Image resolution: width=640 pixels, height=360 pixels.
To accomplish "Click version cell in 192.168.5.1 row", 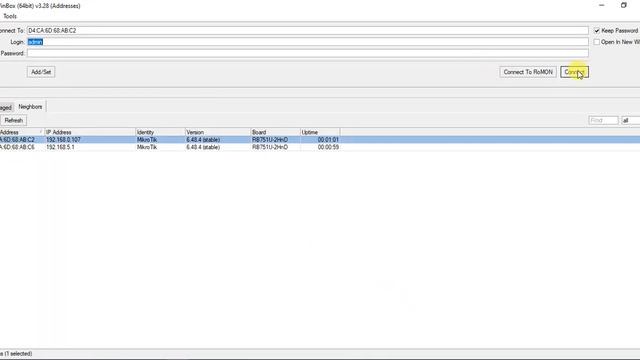I will pos(203,147).
